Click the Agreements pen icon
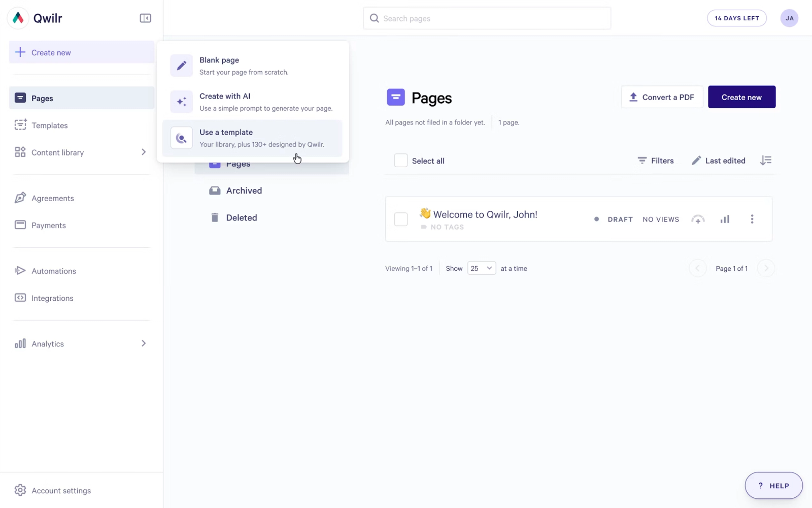Image resolution: width=812 pixels, height=508 pixels. [20, 198]
